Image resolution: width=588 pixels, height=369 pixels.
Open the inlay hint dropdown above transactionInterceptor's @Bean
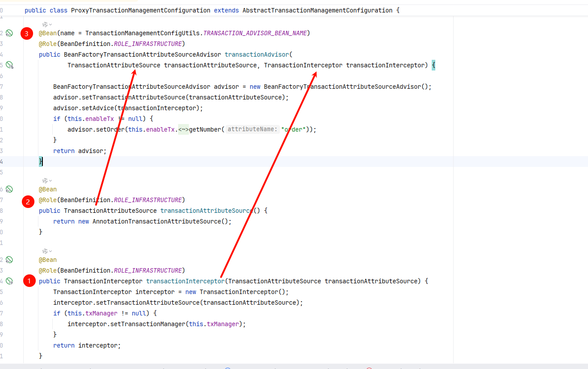(x=47, y=251)
